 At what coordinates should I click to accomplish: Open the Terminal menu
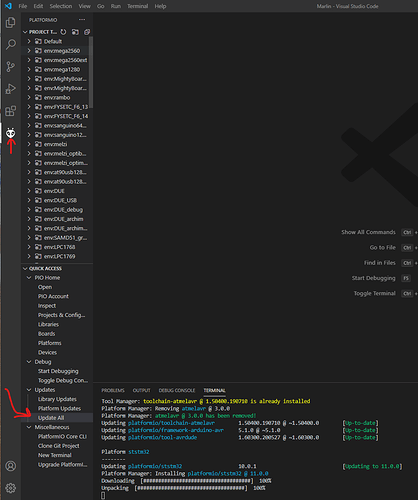[x=138, y=6]
